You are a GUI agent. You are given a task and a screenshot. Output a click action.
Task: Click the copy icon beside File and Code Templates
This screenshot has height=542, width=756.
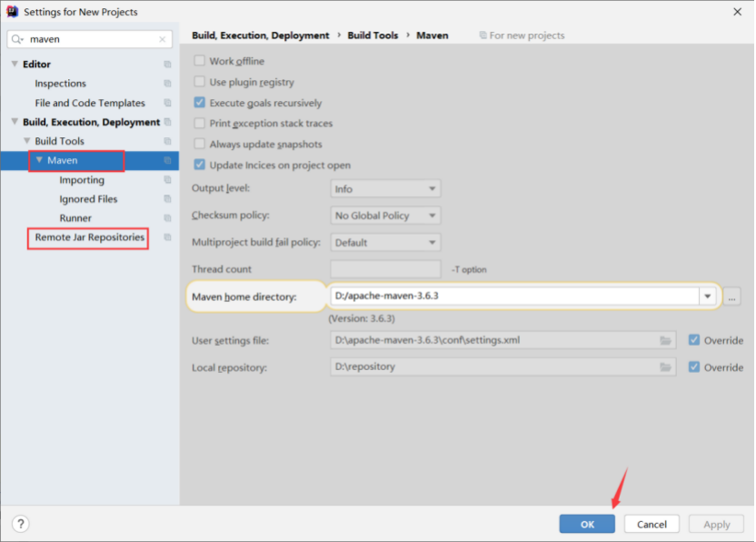167,103
